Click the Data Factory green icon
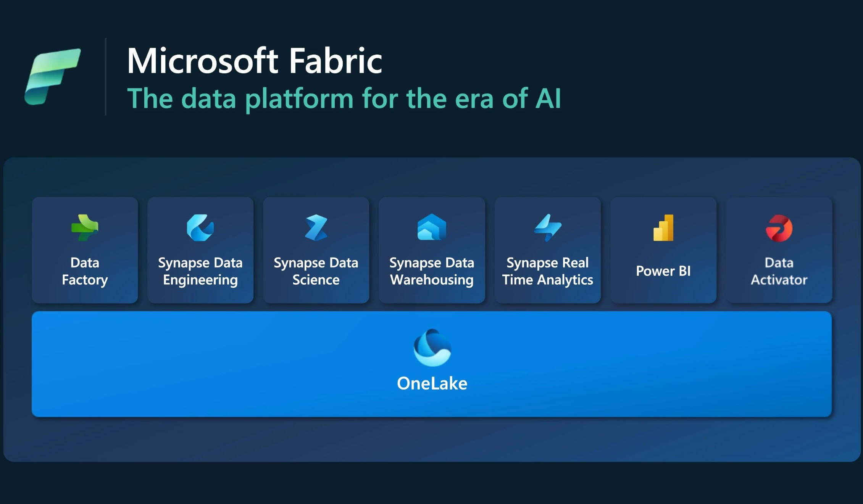 85,228
